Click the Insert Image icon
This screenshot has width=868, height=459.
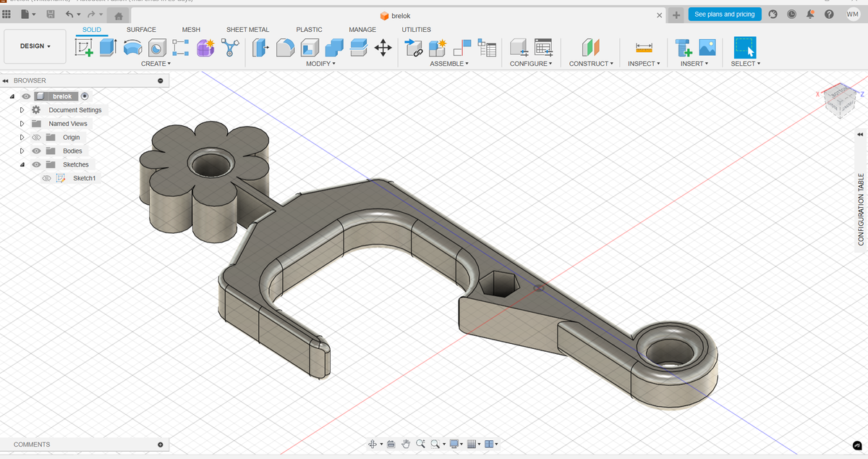point(707,48)
